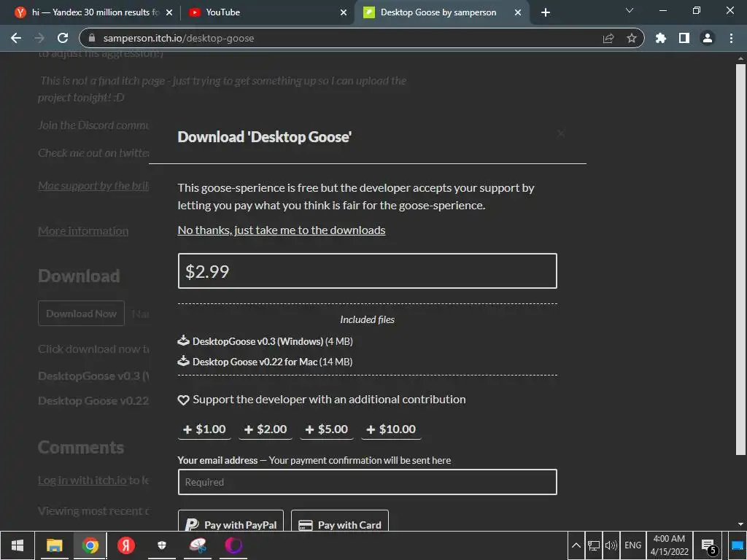The height and width of the screenshot is (560, 747).
Task: Click the share page icon in address bar
Action: point(608,38)
